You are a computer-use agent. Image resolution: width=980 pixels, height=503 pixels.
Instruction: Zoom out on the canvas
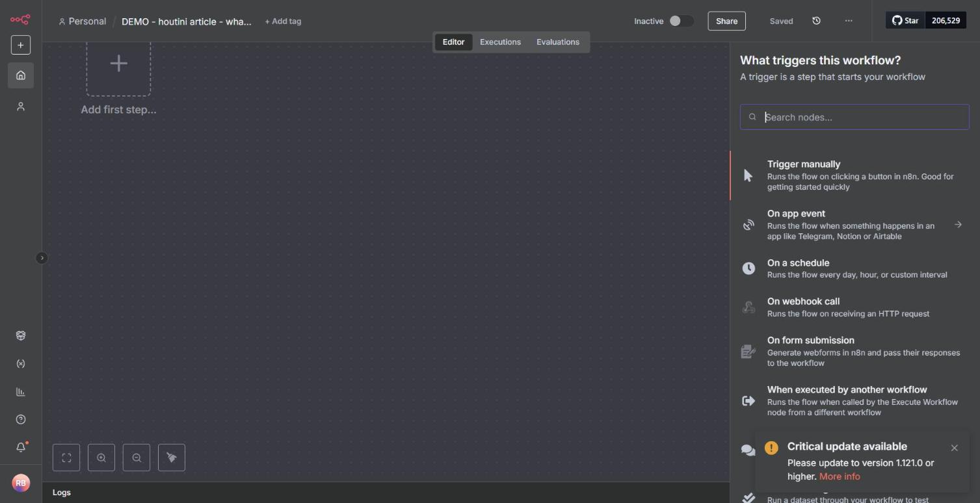137,458
